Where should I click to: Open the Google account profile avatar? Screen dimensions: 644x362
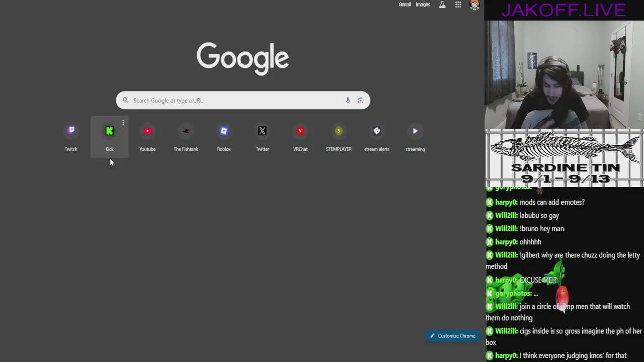474,5
